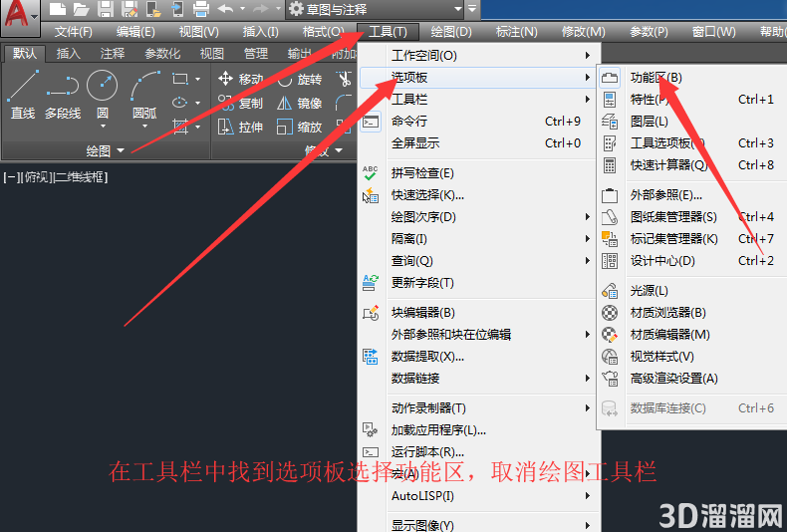Click the ellipse tool icon

180,103
